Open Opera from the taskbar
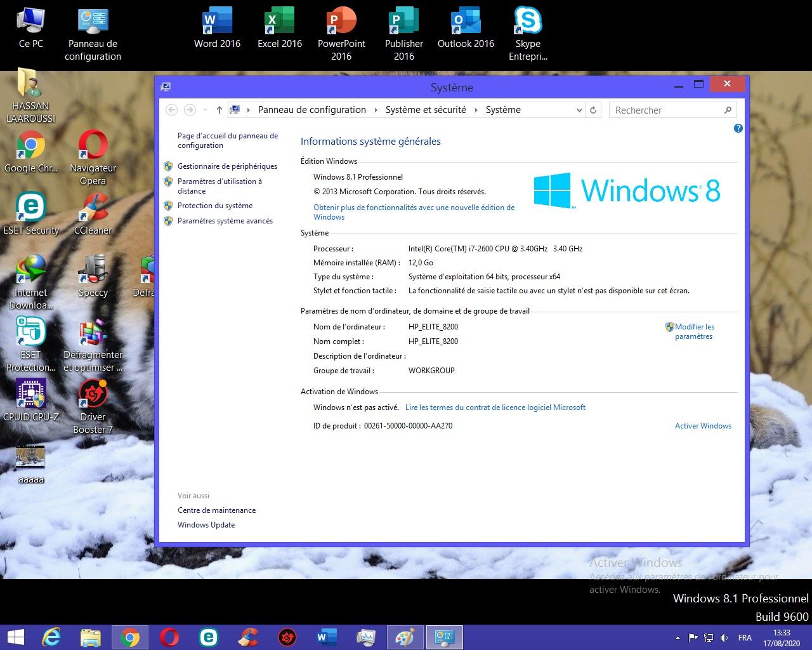Image resolution: width=812 pixels, height=650 pixels. [x=169, y=637]
